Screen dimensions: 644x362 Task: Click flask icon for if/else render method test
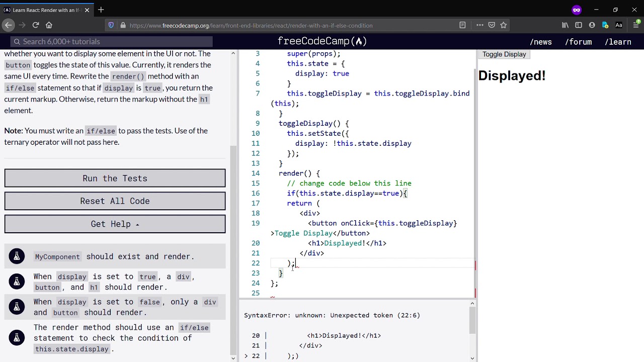point(17,338)
